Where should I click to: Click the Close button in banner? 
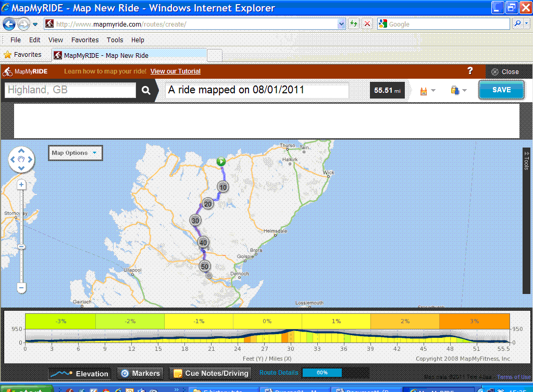(505, 72)
